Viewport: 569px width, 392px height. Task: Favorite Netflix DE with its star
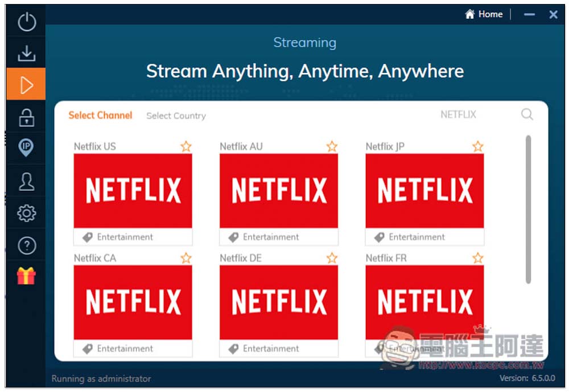pos(332,258)
